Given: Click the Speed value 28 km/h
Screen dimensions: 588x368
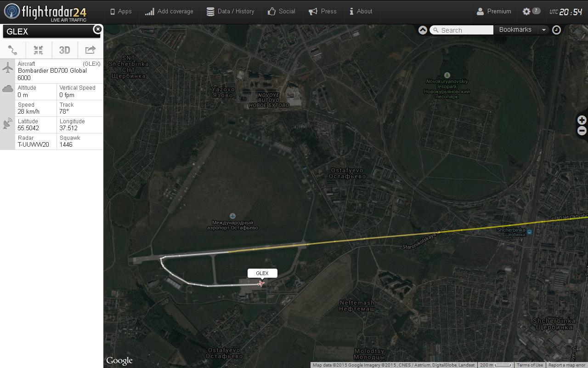Looking at the screenshot, I should click(x=28, y=111).
